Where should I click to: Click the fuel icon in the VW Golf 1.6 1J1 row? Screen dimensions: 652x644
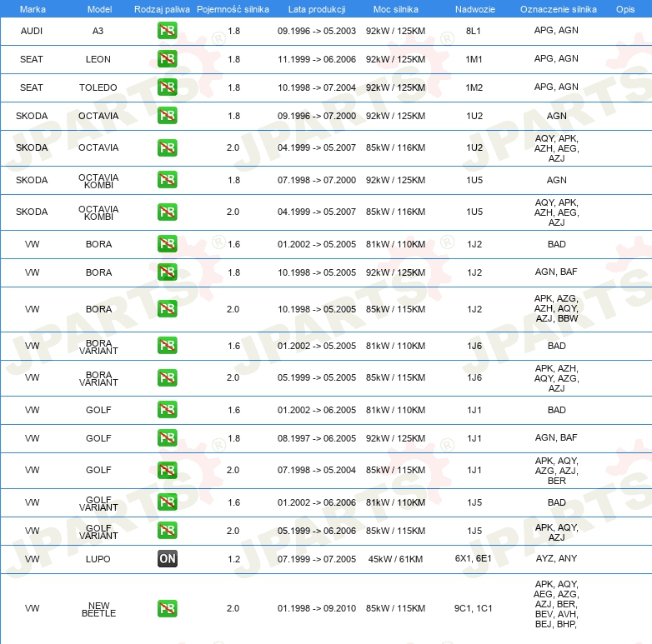[x=167, y=410]
